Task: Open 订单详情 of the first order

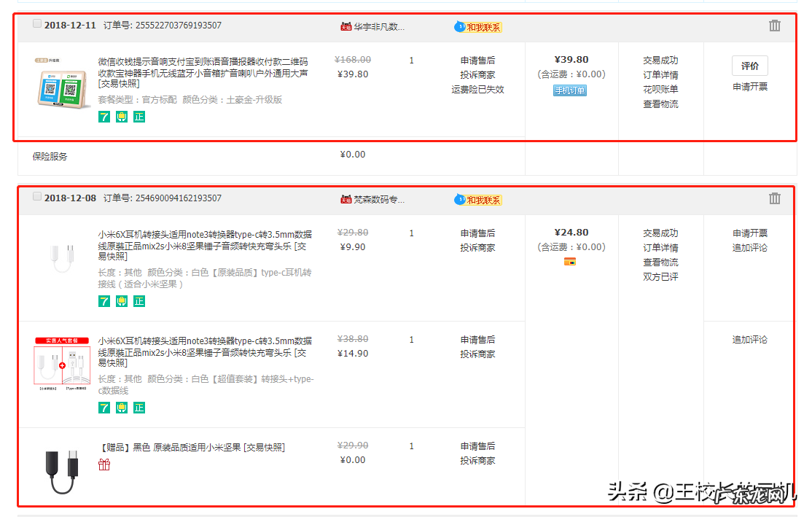Action: coord(660,74)
